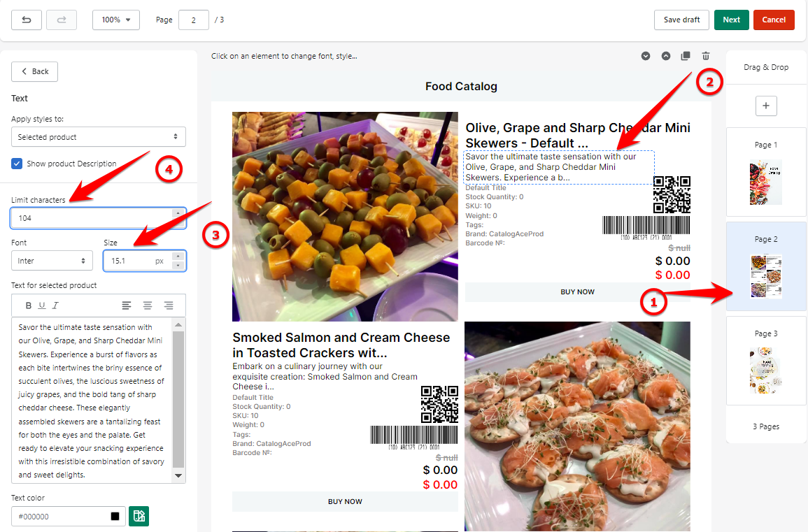This screenshot has width=808, height=532.
Task: Click the trash delete icon
Action: coord(706,56)
